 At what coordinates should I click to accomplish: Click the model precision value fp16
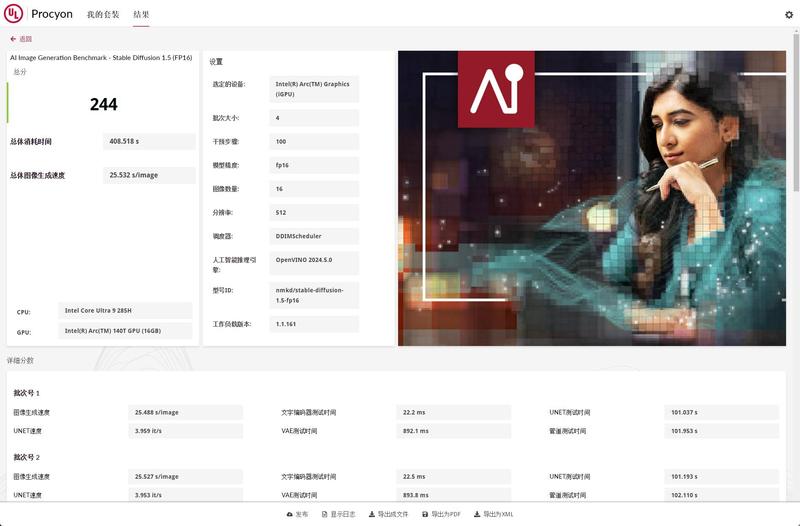point(314,165)
